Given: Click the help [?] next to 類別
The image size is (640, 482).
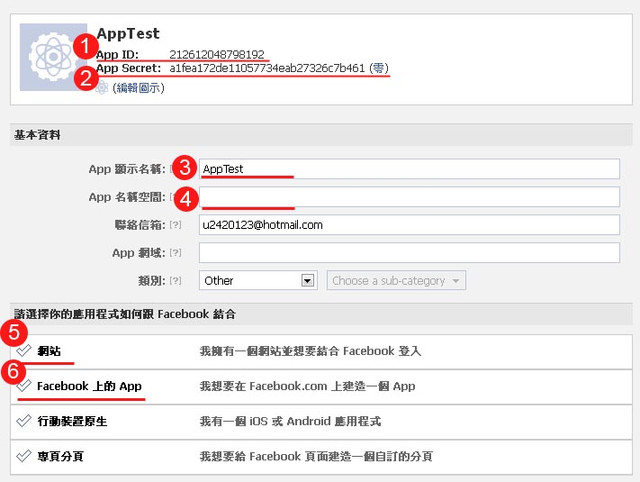Looking at the screenshot, I should tap(175, 281).
